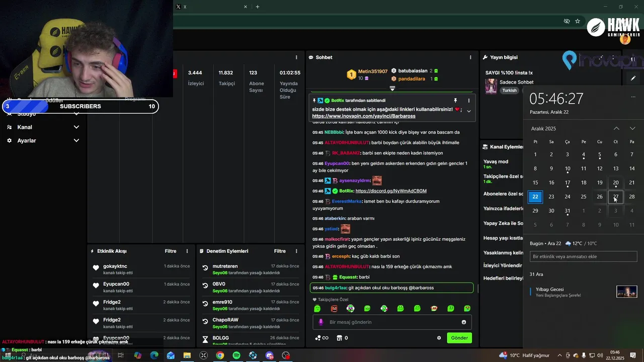The image size is (644, 362).
Task: Click the emoji picker icon in message box
Action: [x=464, y=322]
